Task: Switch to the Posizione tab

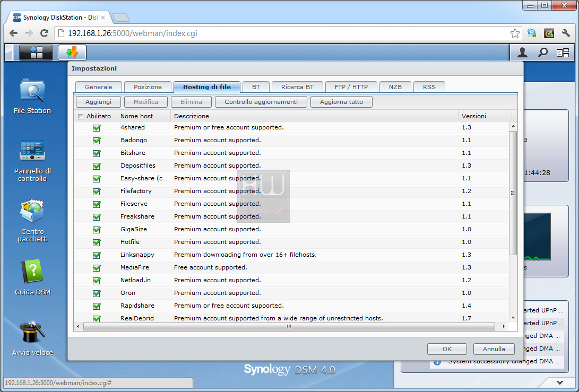Action: (148, 87)
